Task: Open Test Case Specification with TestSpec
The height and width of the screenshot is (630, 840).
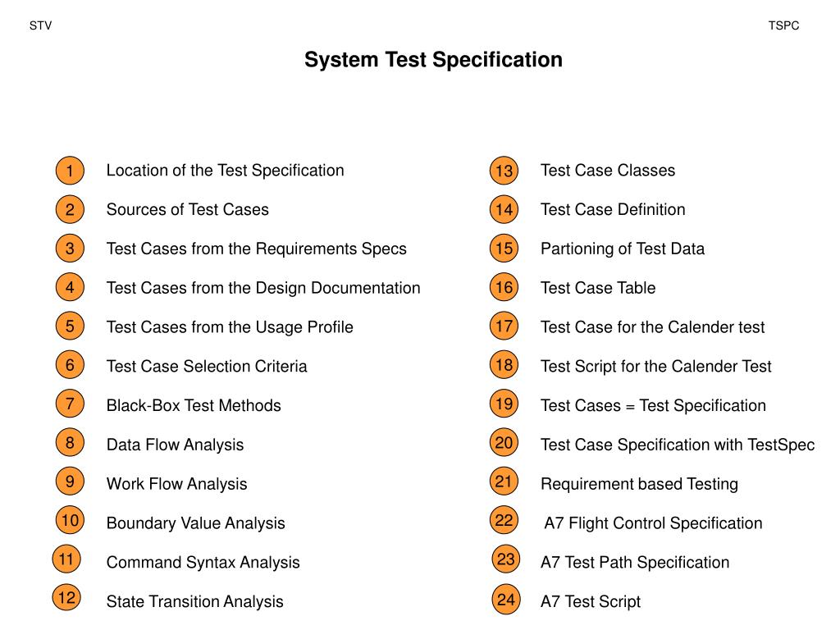Action: (678, 445)
